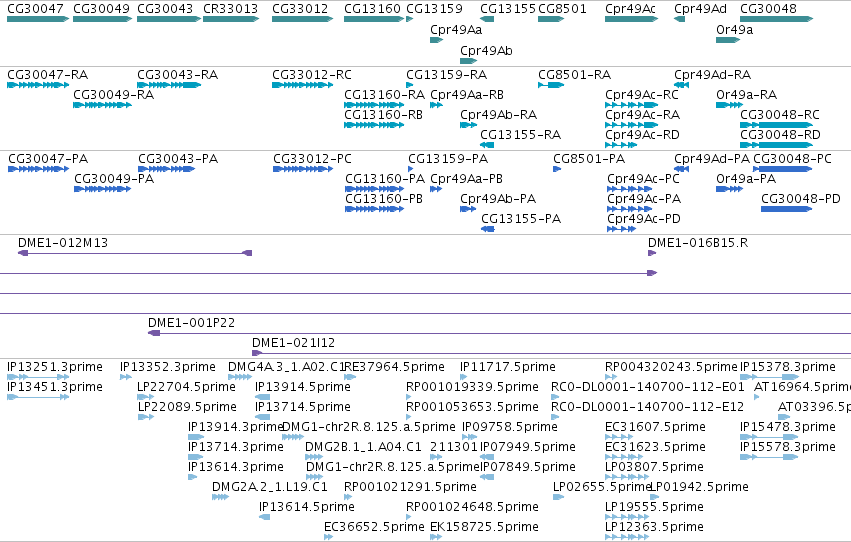Click the IP13451.3prime EST label
Viewport: 851px width, 542px height.
[x=55, y=387]
